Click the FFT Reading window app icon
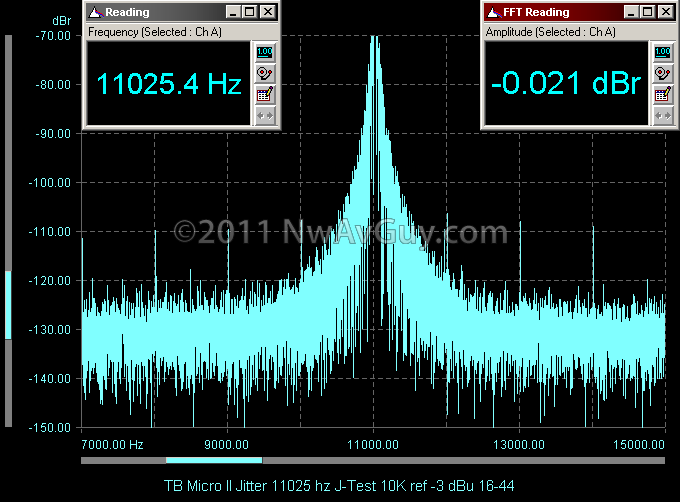This screenshot has width=680, height=502. click(493, 12)
